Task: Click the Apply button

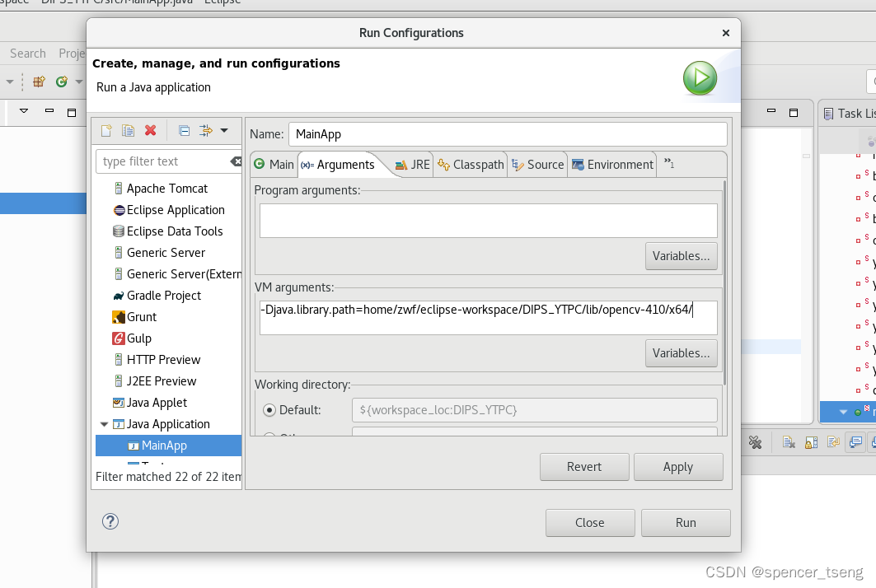Action: point(678,466)
